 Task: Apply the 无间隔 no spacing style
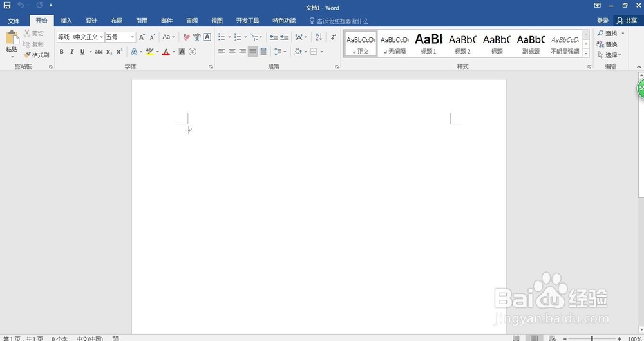click(x=394, y=43)
